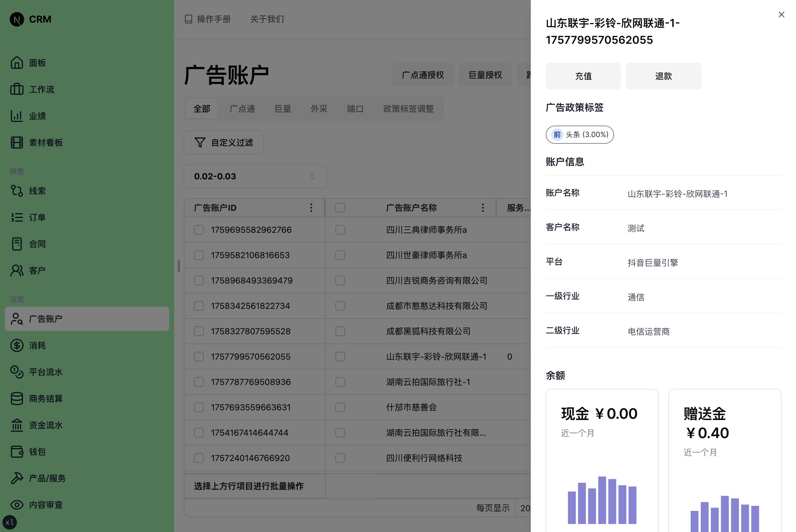
Task: Switch to 政策标签调整 tab
Action: coord(408,109)
